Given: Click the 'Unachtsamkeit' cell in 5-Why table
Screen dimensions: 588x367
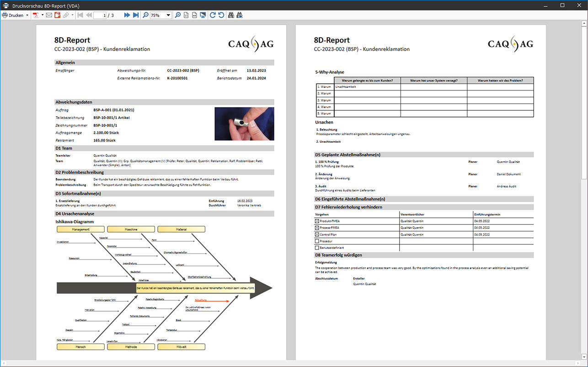Looking at the screenshot, I should 367,86.
